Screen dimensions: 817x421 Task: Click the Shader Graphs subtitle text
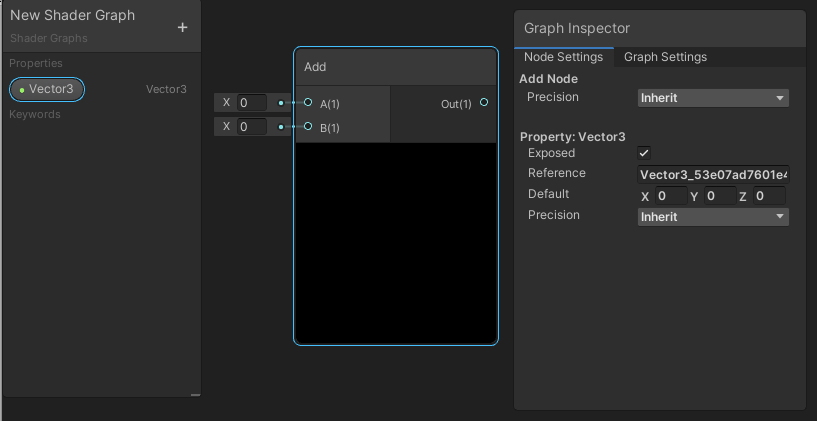tap(49, 38)
